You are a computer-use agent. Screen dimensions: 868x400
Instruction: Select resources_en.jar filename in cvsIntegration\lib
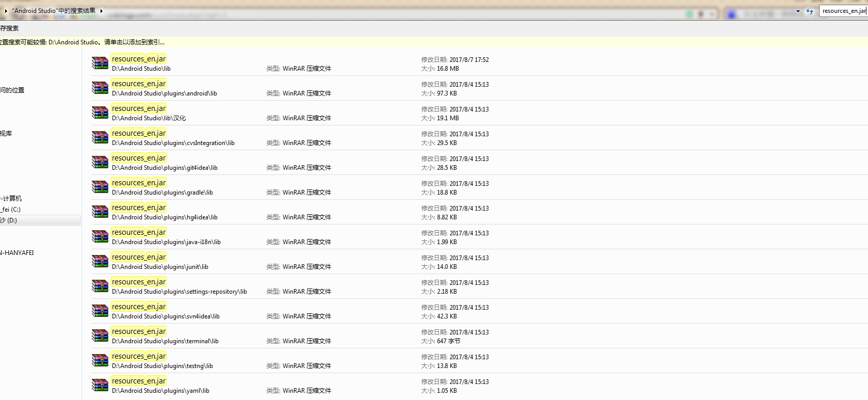[x=139, y=133]
